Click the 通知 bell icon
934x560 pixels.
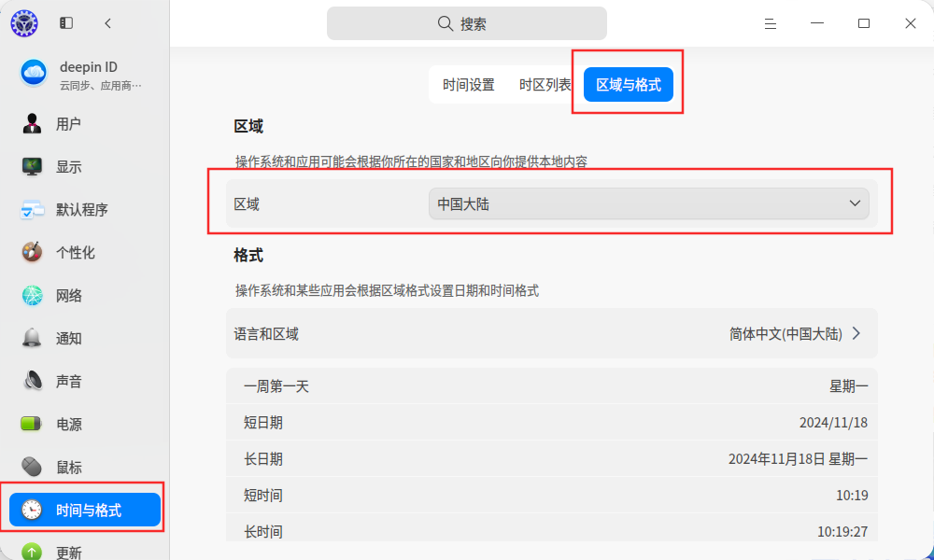[32, 338]
